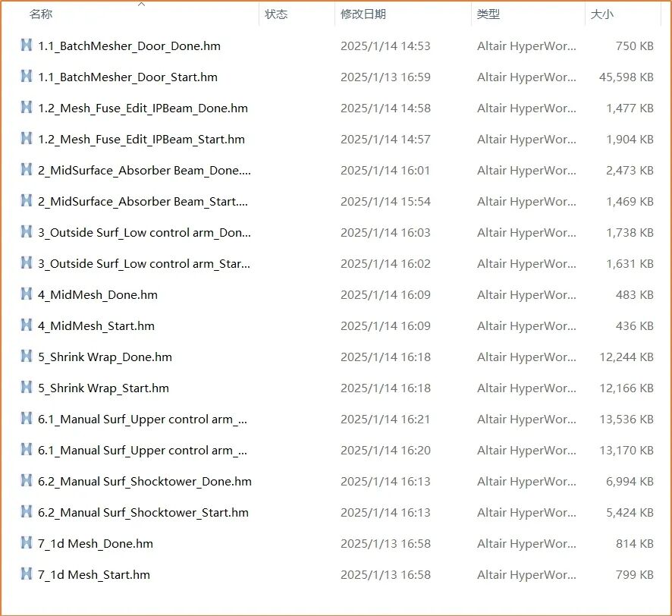This screenshot has width=672, height=616.
Task: Select the file icon of 1.2_Mesh_Fuse_Edit_IPBeam_Start.hm
Action: [27, 139]
